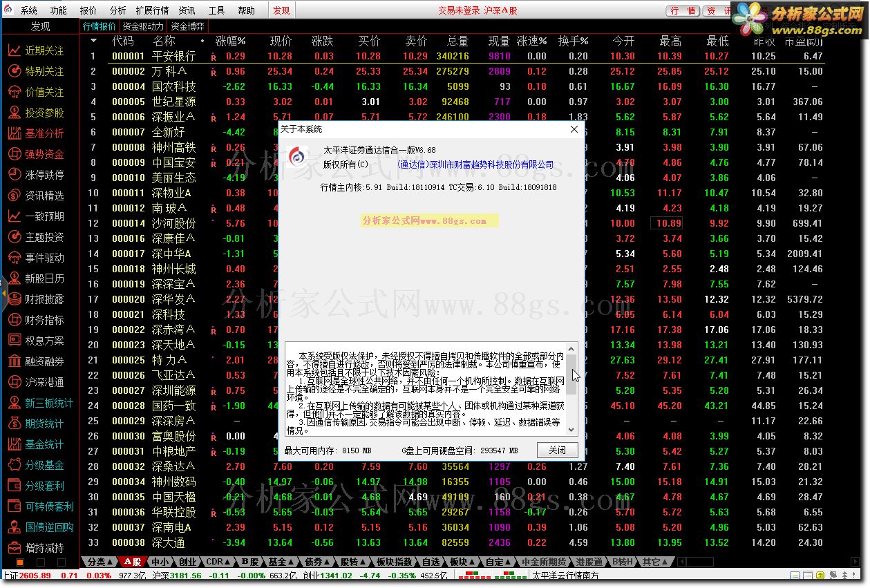Select the 行情报价 tab
Screen dimensions: 870x588
(x=100, y=26)
